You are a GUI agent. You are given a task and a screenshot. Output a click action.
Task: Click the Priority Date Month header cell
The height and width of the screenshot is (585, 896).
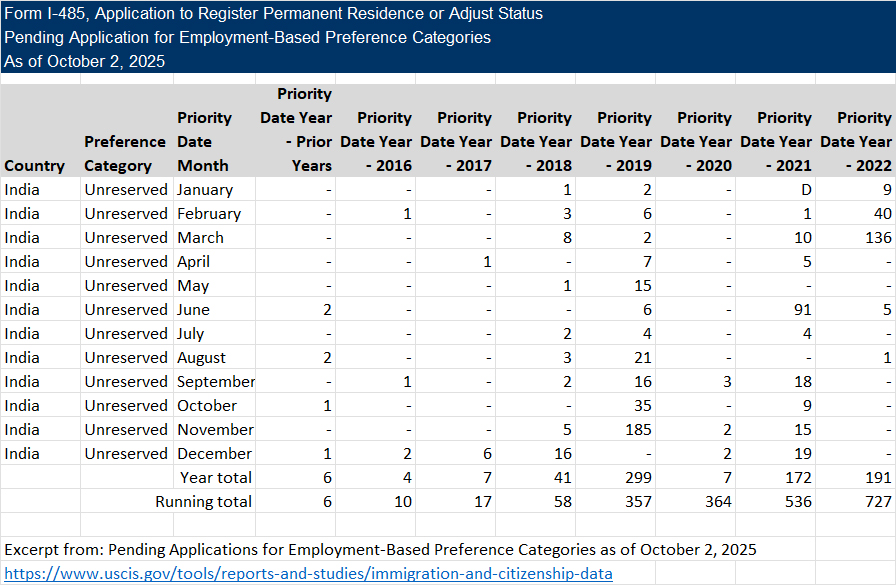pos(204,142)
